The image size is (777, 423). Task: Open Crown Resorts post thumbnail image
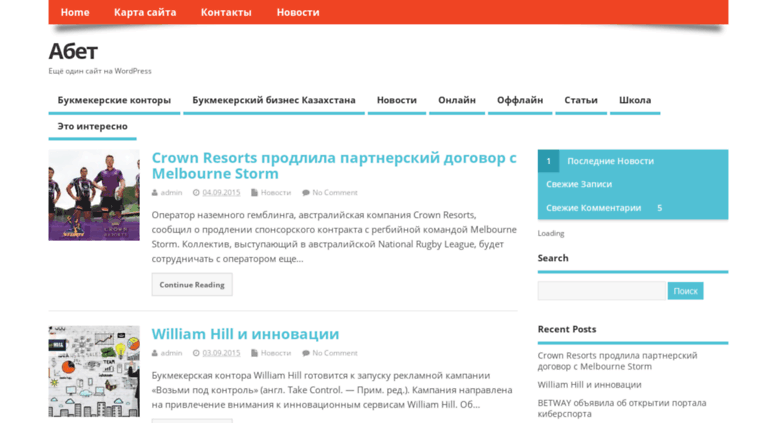coord(94,195)
